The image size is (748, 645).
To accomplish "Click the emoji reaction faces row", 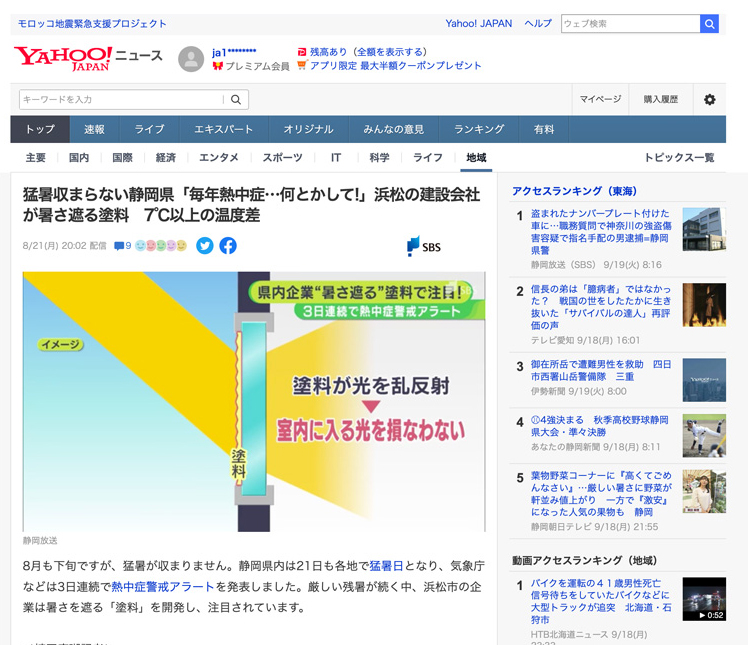I will [x=161, y=246].
